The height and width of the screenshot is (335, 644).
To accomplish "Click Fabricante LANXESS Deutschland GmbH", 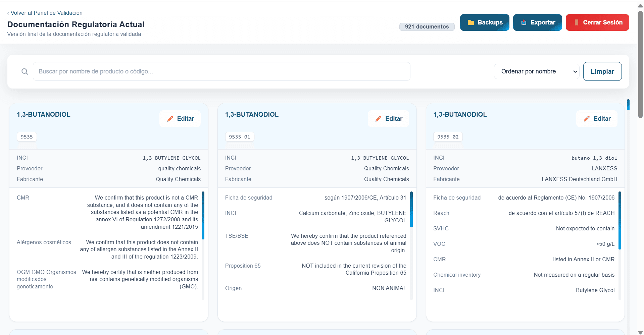I will [580, 179].
